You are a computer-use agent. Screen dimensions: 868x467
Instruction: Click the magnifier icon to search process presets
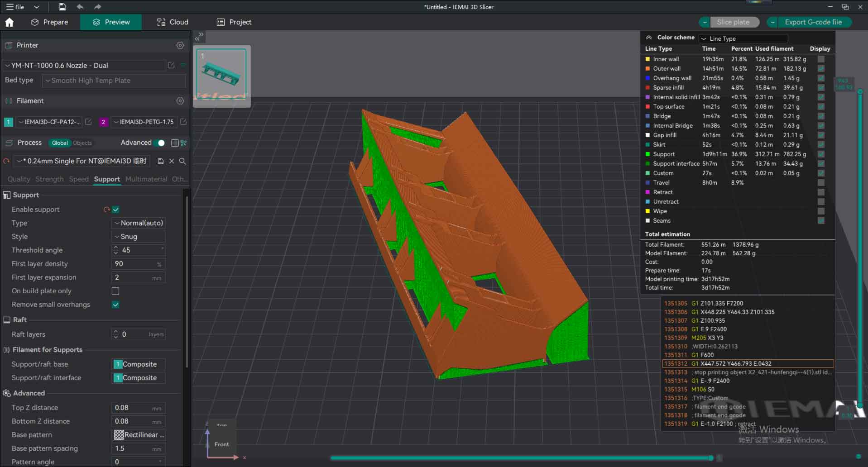pos(183,161)
